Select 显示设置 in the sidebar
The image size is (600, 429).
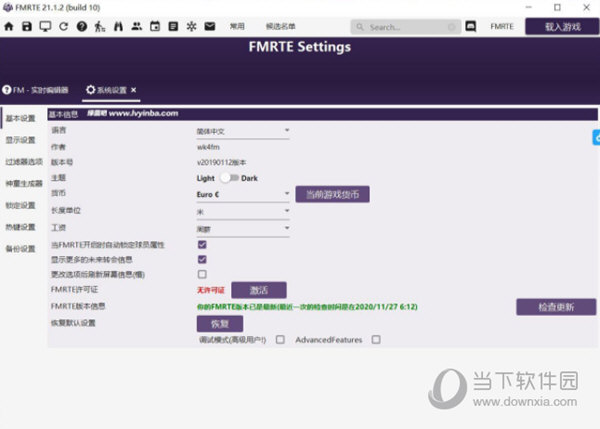20,140
